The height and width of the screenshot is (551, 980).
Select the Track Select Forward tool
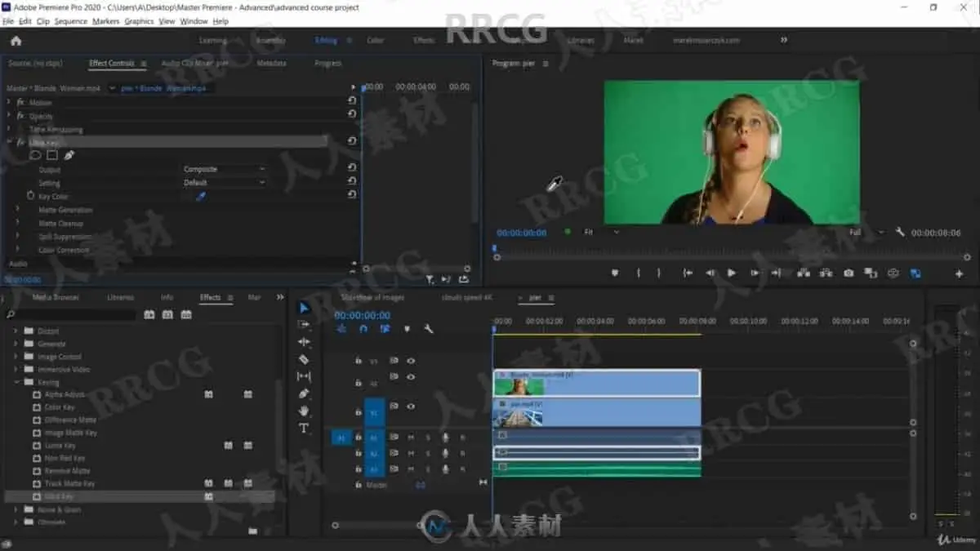304,325
